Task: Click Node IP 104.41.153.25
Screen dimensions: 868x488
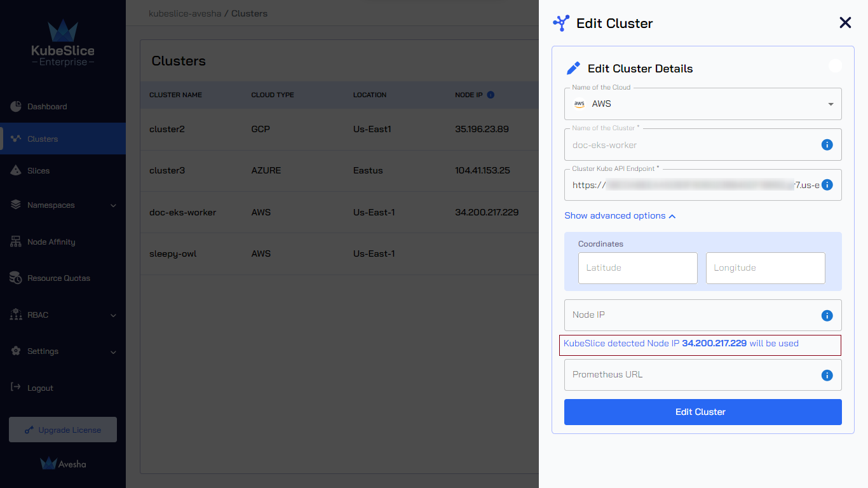Action: pyautogui.click(x=482, y=170)
